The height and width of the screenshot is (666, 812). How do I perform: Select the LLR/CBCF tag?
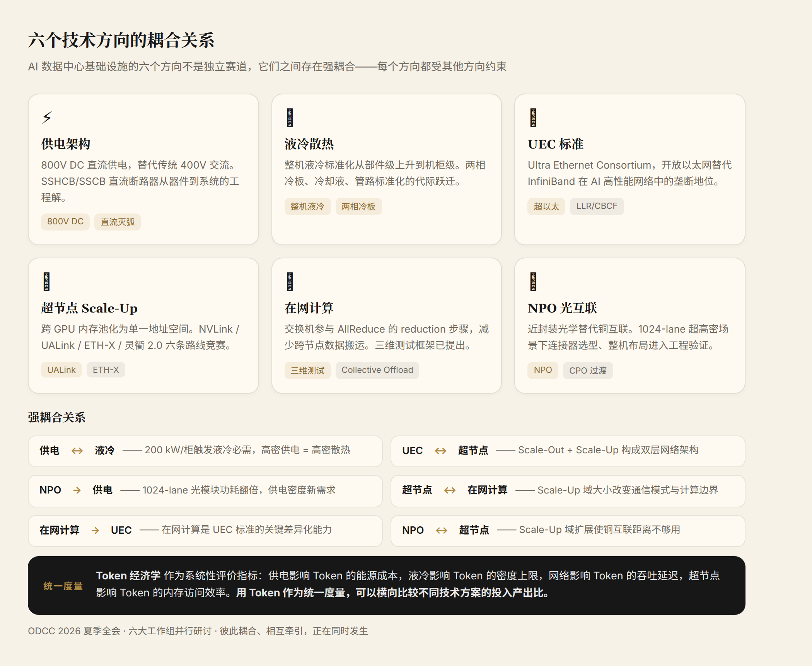pyautogui.click(x=597, y=206)
